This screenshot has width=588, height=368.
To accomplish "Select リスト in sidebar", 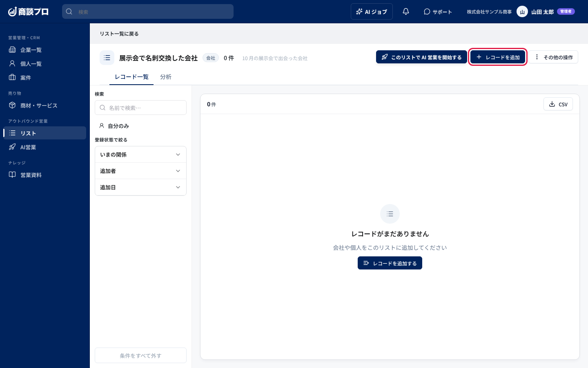I will 45,133.
